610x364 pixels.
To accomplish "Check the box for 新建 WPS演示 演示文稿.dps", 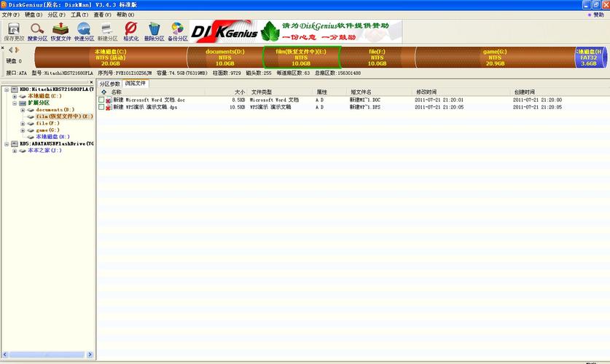I will pos(101,107).
